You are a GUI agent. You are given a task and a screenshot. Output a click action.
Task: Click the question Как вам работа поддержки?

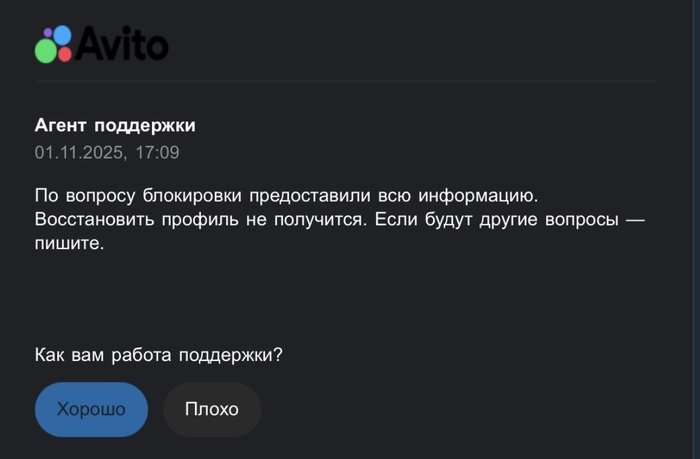[x=159, y=355]
